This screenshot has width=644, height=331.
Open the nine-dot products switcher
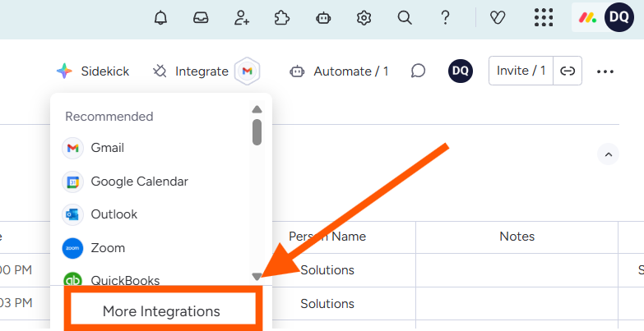[x=544, y=17]
